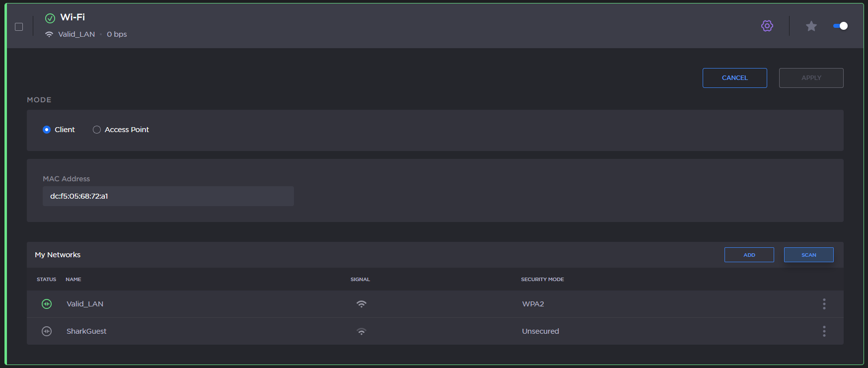The height and width of the screenshot is (368, 868).
Task: Click ADD to add a network
Action: tap(749, 255)
